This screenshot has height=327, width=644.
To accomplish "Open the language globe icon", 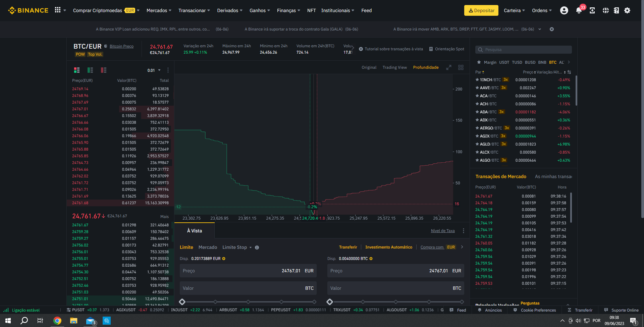I will pyautogui.click(x=605, y=10).
